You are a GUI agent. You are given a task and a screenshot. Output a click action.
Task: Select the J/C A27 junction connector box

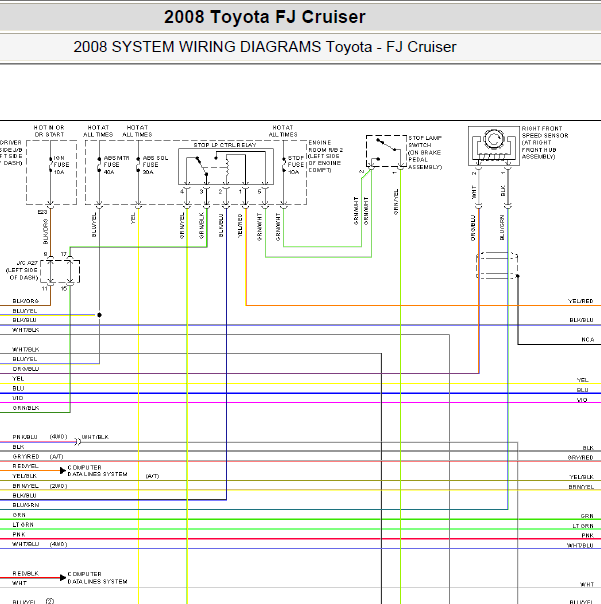[x=60, y=272]
